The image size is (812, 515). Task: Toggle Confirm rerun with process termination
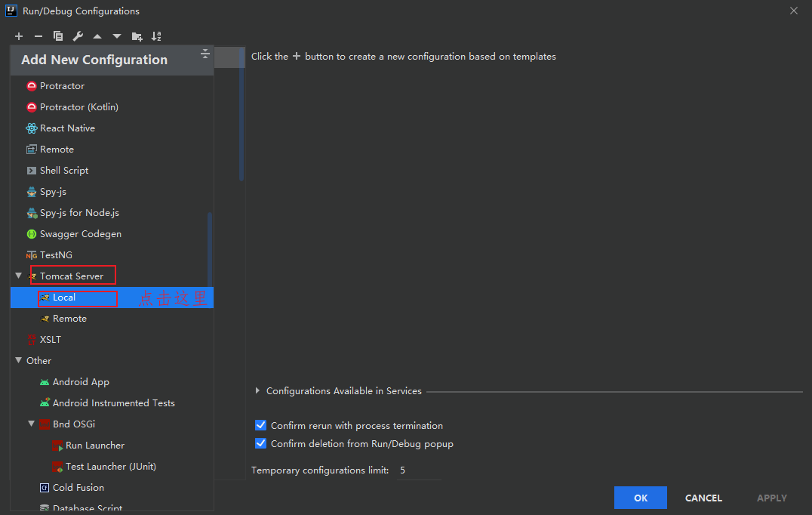click(260, 425)
